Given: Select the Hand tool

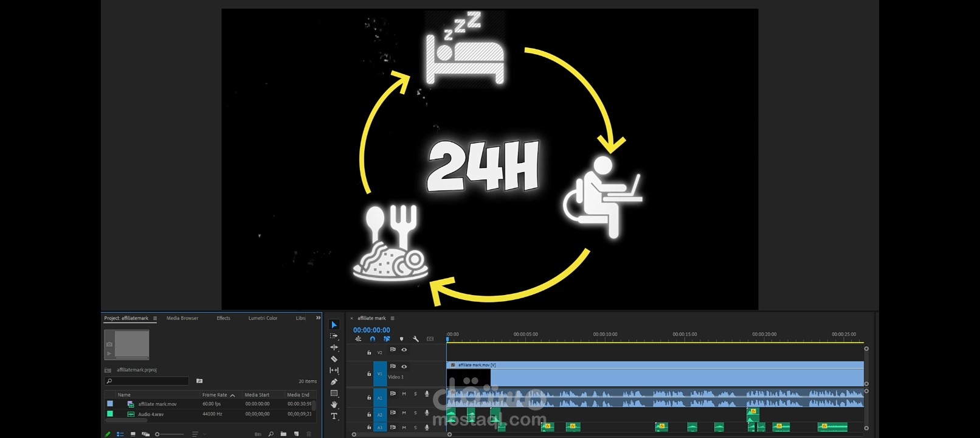Looking at the screenshot, I should pos(334,405).
